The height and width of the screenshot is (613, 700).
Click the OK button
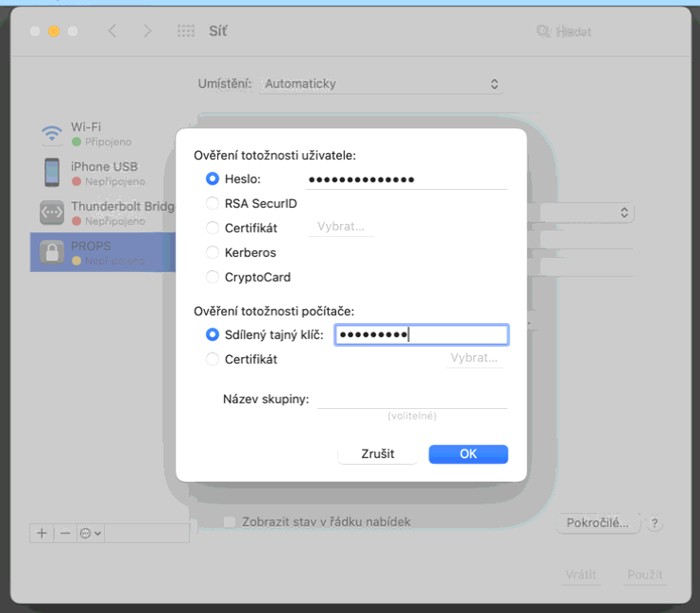coord(468,454)
